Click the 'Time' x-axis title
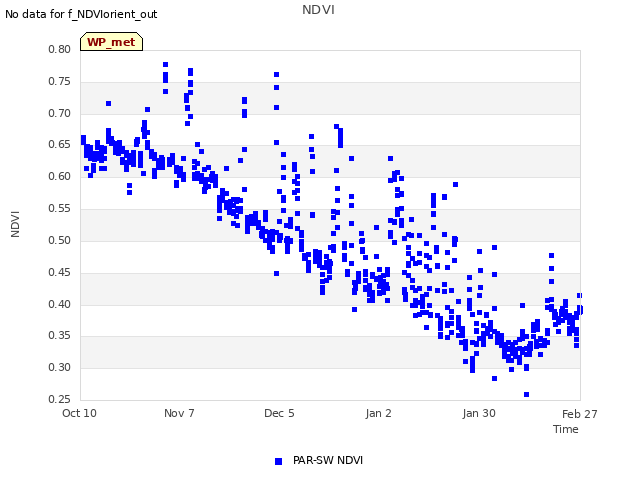Image resolution: width=640 pixels, height=480 pixels. click(x=566, y=429)
